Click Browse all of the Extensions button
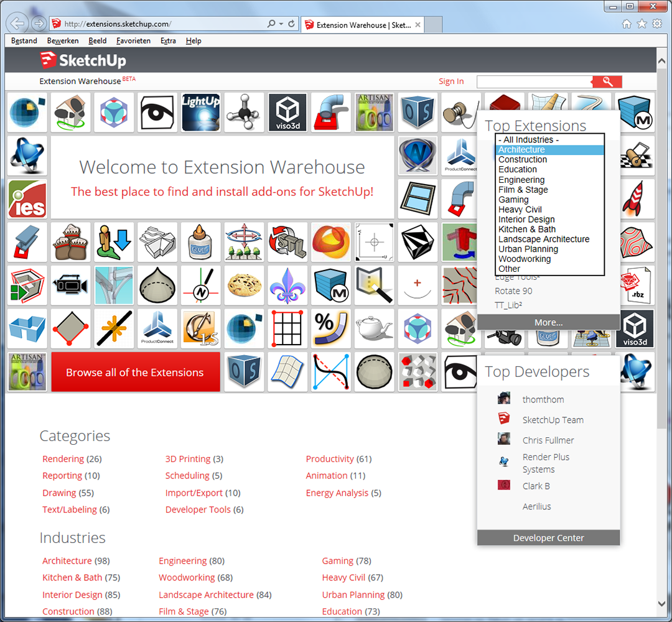The width and height of the screenshot is (672, 622). [136, 372]
